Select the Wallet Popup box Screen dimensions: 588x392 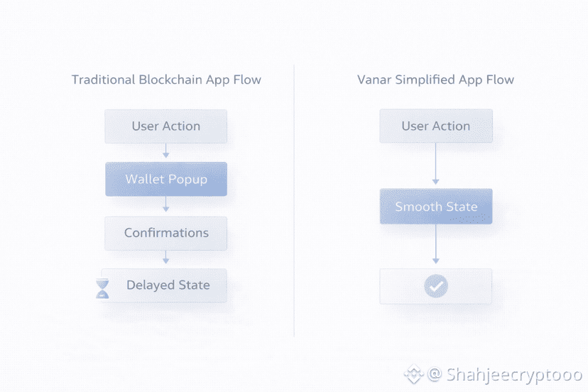click(x=166, y=179)
